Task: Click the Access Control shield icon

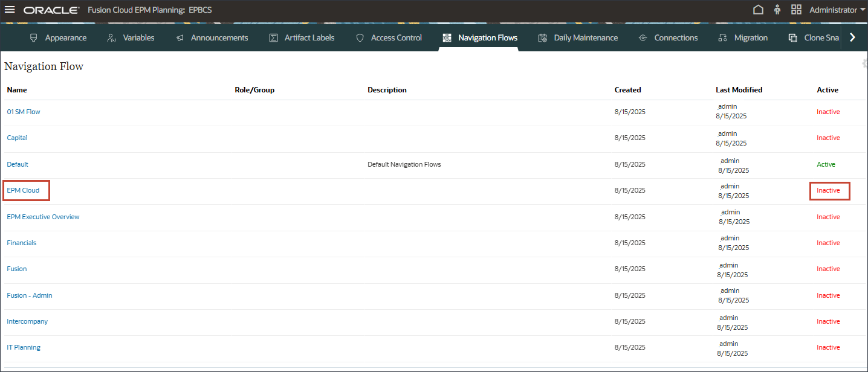Action: click(360, 37)
